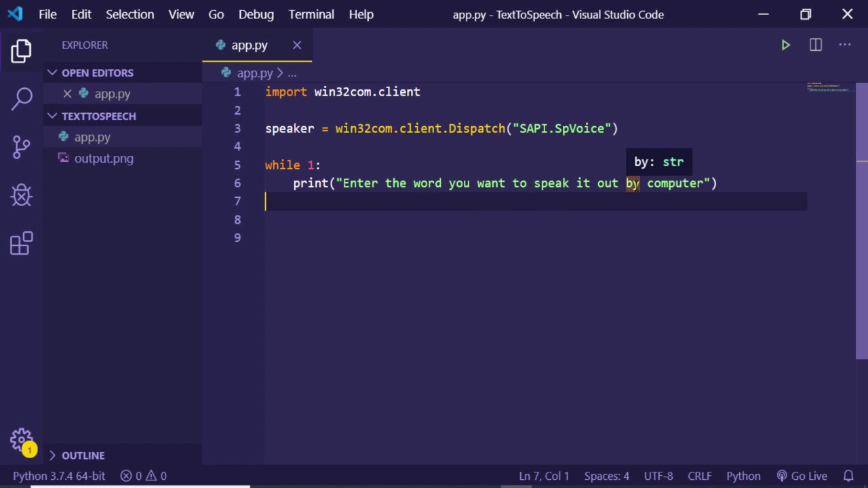Open output.png in the file tree
Viewport: 868px width, 488px height.
104,159
